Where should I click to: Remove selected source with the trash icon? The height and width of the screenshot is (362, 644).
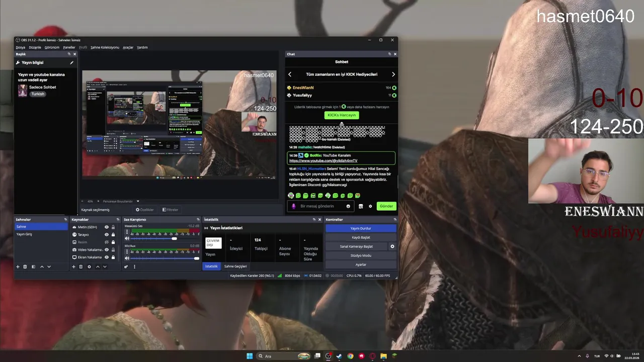[x=80, y=266]
